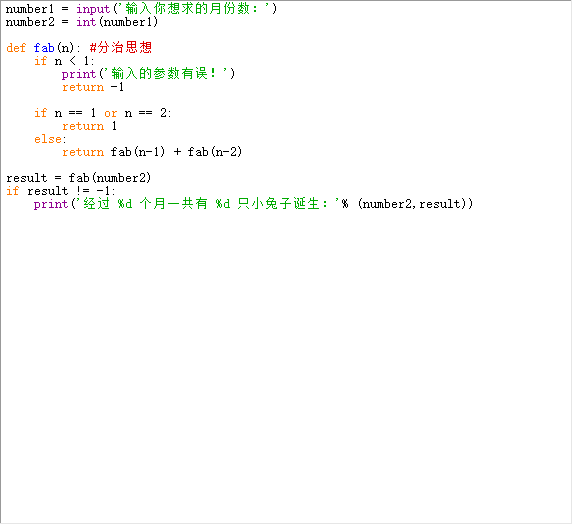Click the 'return 1' line
This screenshot has width=572, height=524.
click(x=89, y=126)
